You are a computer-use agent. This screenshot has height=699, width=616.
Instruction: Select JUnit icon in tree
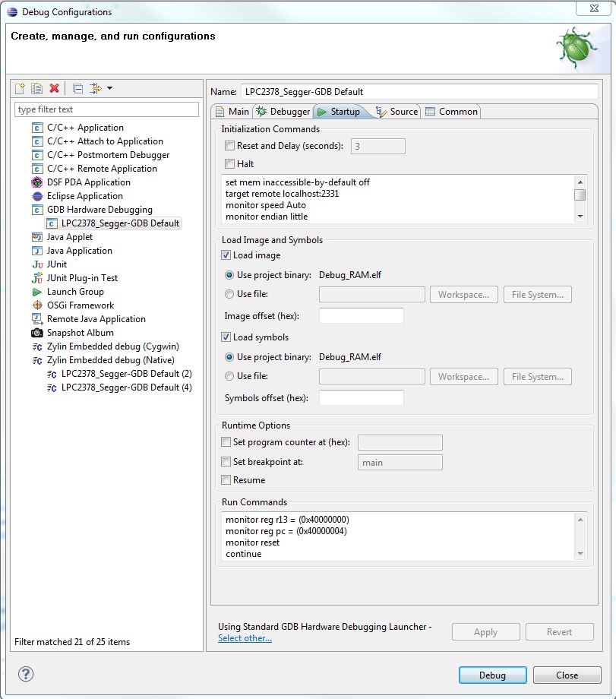[37, 265]
